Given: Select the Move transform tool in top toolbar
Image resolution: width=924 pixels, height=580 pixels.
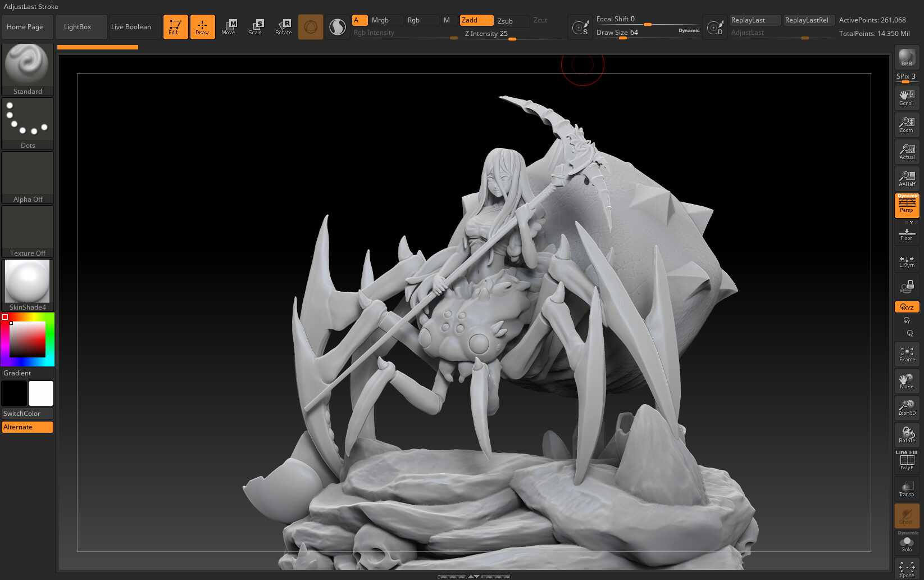Looking at the screenshot, I should [229, 26].
